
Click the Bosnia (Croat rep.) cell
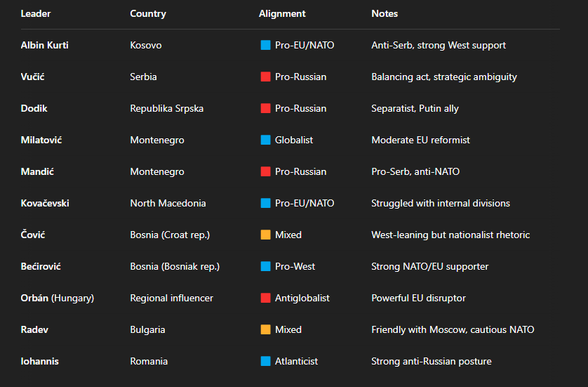coord(170,235)
